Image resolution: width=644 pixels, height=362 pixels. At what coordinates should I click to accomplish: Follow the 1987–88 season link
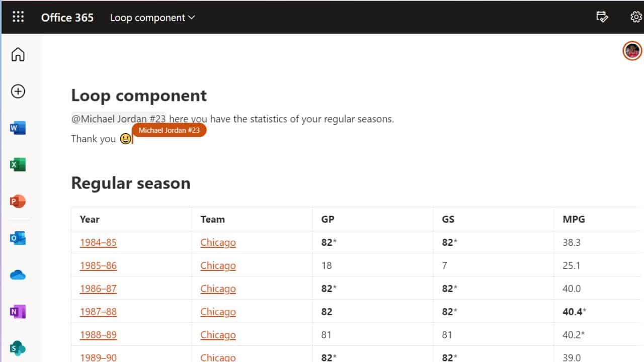(98, 312)
